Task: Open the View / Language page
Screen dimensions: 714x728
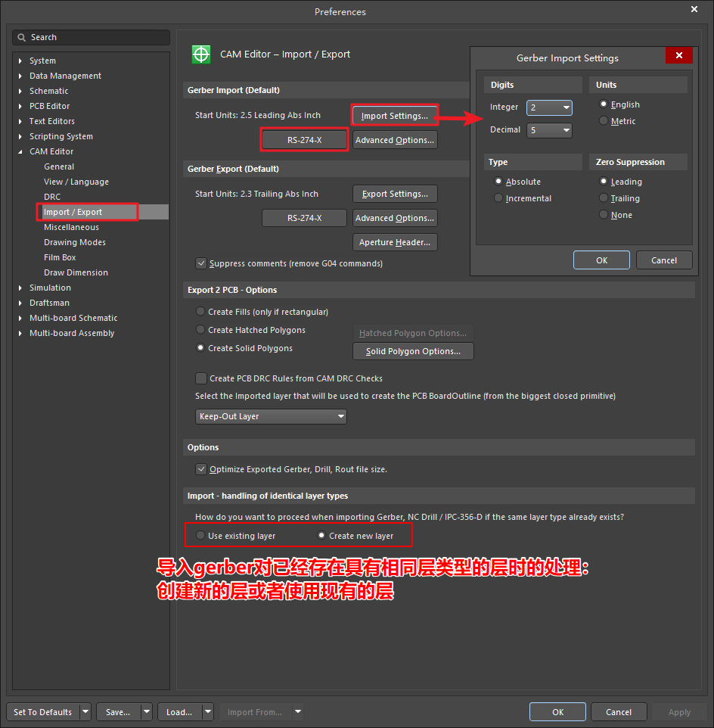Action: point(76,182)
